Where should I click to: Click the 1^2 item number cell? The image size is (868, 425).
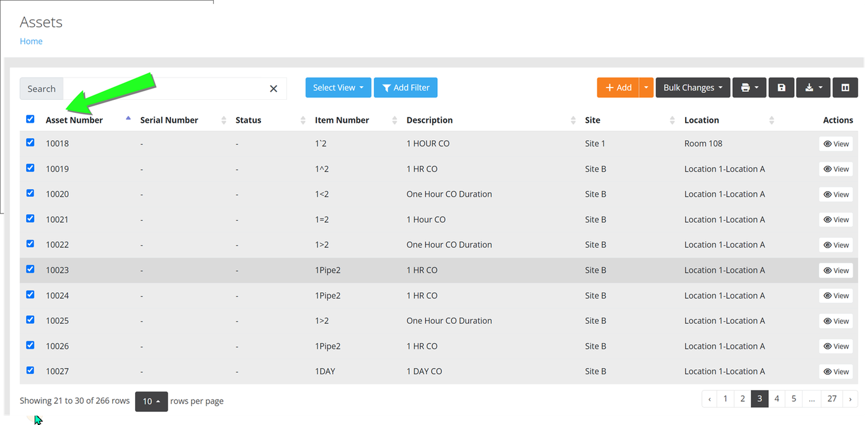pyautogui.click(x=322, y=169)
